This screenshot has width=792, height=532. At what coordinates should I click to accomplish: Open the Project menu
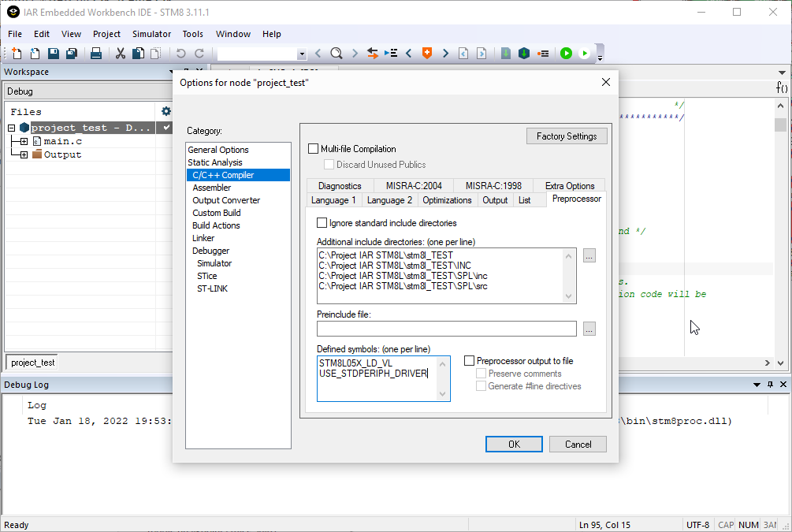[106, 34]
